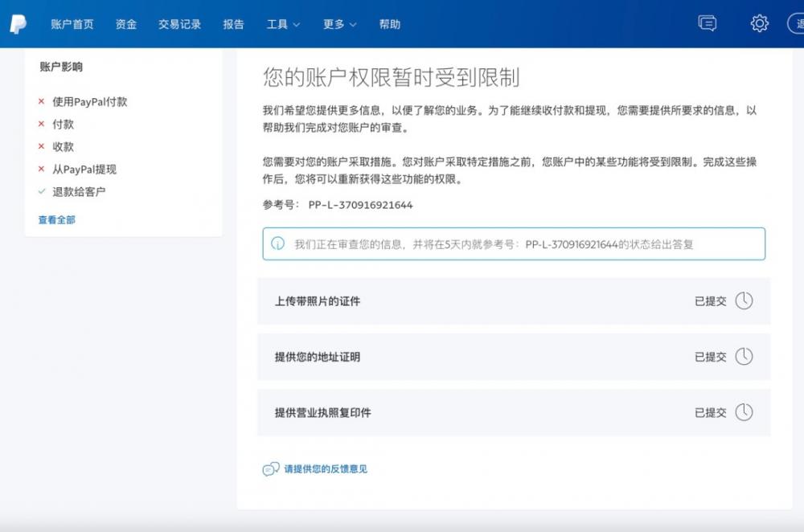Click 请提供您的反馈意见 link
Image resolution: width=804 pixels, height=532 pixels.
pos(326,469)
